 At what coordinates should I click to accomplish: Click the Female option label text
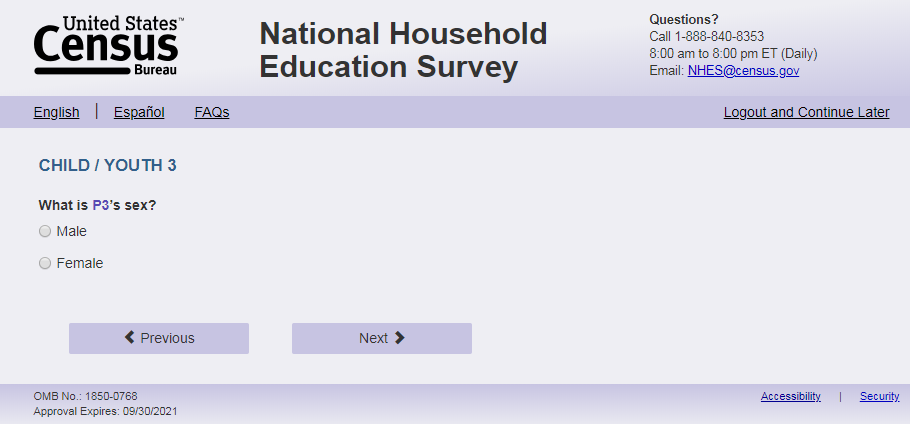coord(79,263)
